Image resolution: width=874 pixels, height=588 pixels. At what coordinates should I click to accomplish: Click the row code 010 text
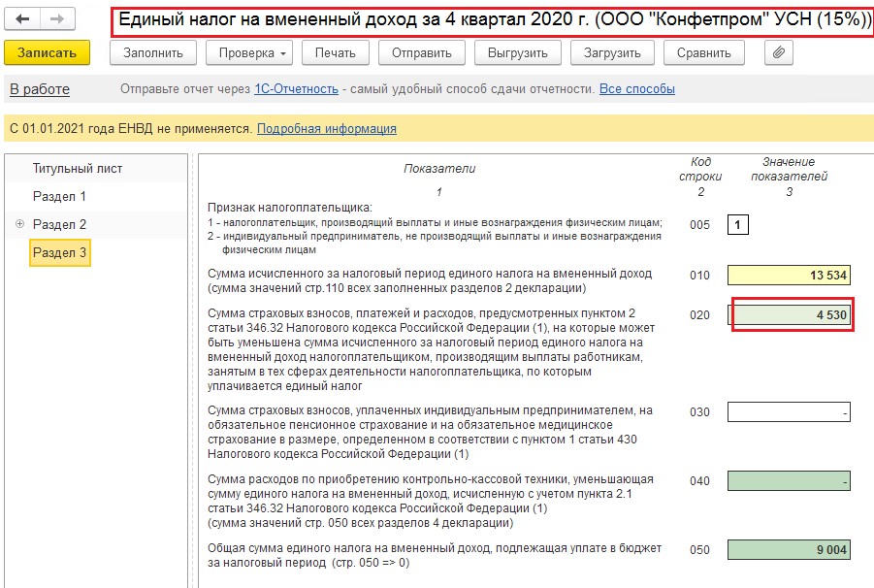click(699, 276)
